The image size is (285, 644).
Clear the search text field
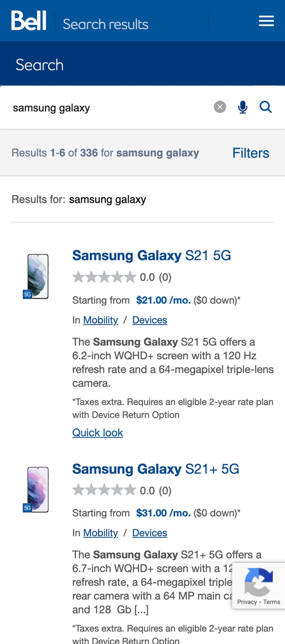pyautogui.click(x=220, y=107)
